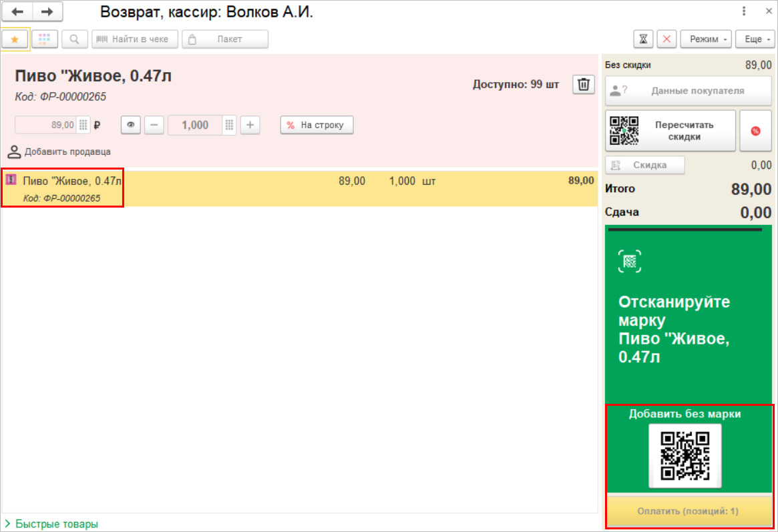Click the Сдача amount 0,00
778x532 pixels.
tap(756, 213)
